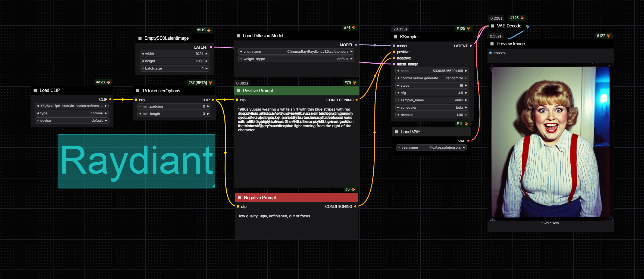Click the MODEL output dot on Load Diffusion Model
This screenshot has height=279, width=644.
(356, 45)
